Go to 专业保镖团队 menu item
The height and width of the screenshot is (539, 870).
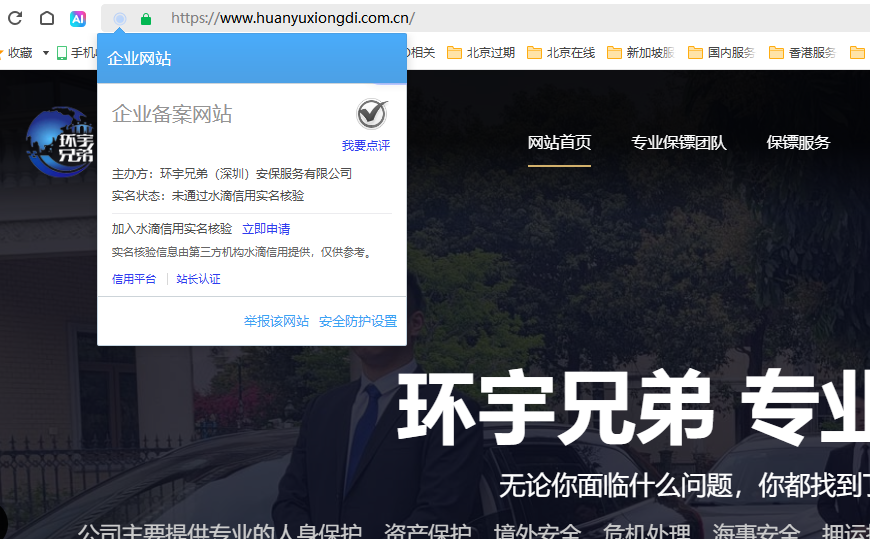point(678,143)
